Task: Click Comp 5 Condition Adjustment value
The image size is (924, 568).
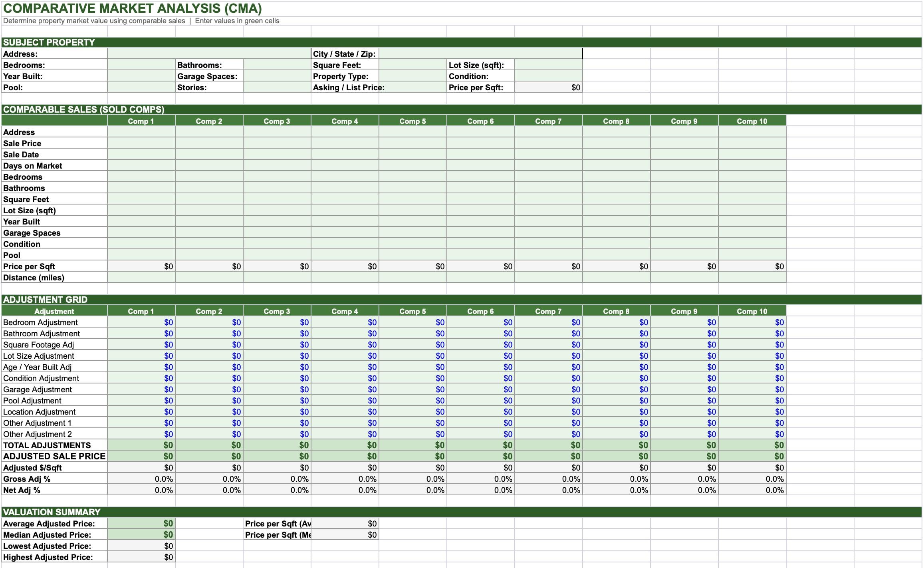Action: (x=413, y=378)
